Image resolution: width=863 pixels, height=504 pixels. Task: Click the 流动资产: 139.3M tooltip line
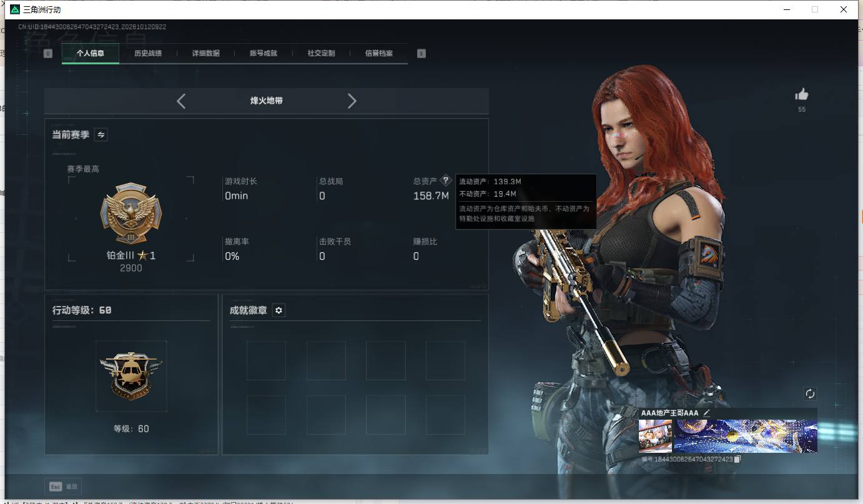[490, 182]
